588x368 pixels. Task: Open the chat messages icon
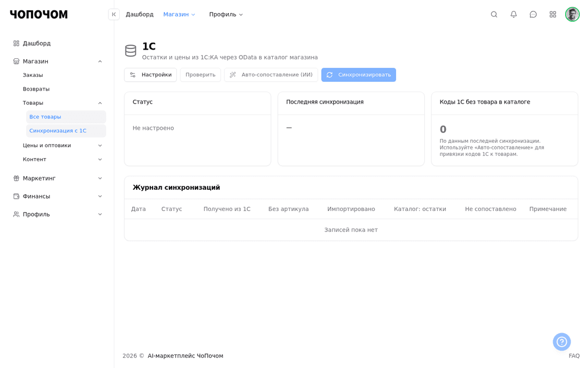pyautogui.click(x=533, y=14)
